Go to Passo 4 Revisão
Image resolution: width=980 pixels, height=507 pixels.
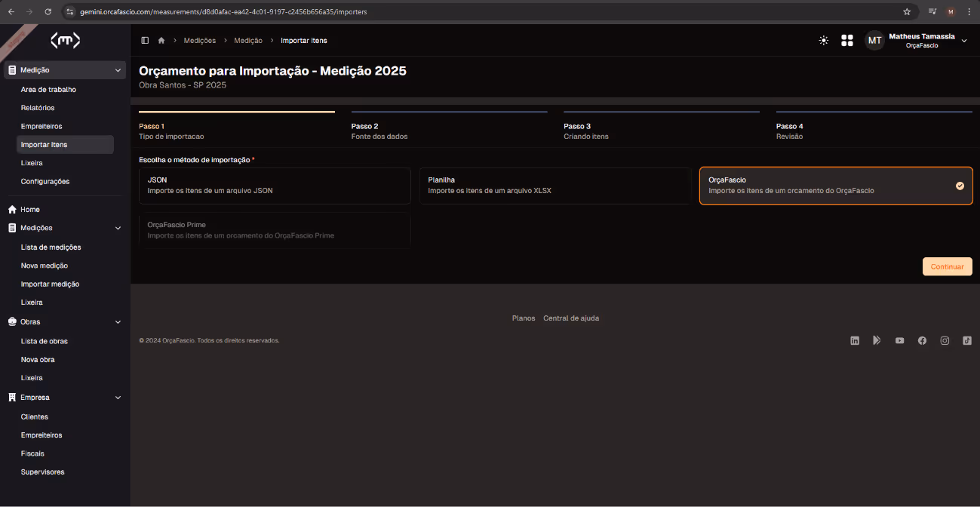(874, 126)
